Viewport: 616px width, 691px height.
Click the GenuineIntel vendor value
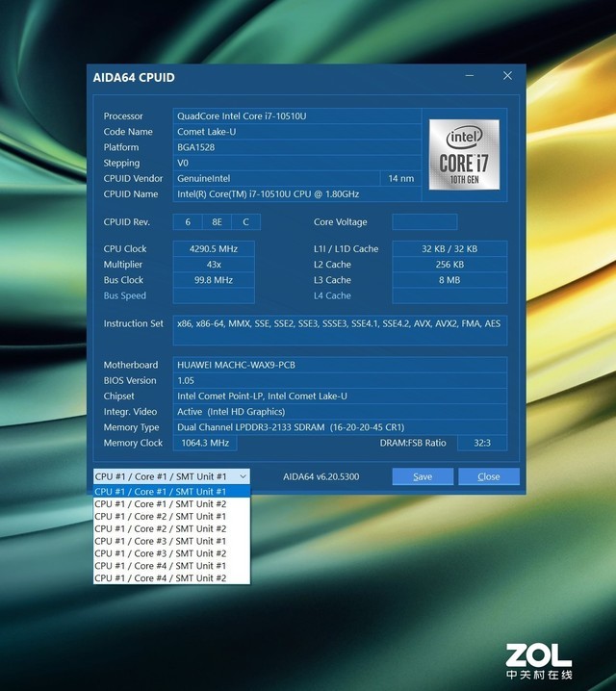click(276, 178)
